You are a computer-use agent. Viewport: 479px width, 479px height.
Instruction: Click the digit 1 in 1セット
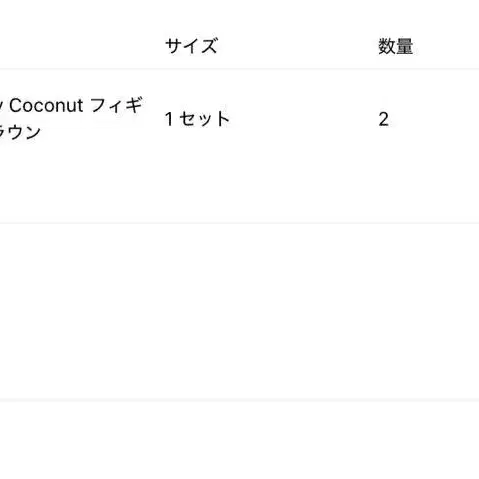(x=169, y=119)
